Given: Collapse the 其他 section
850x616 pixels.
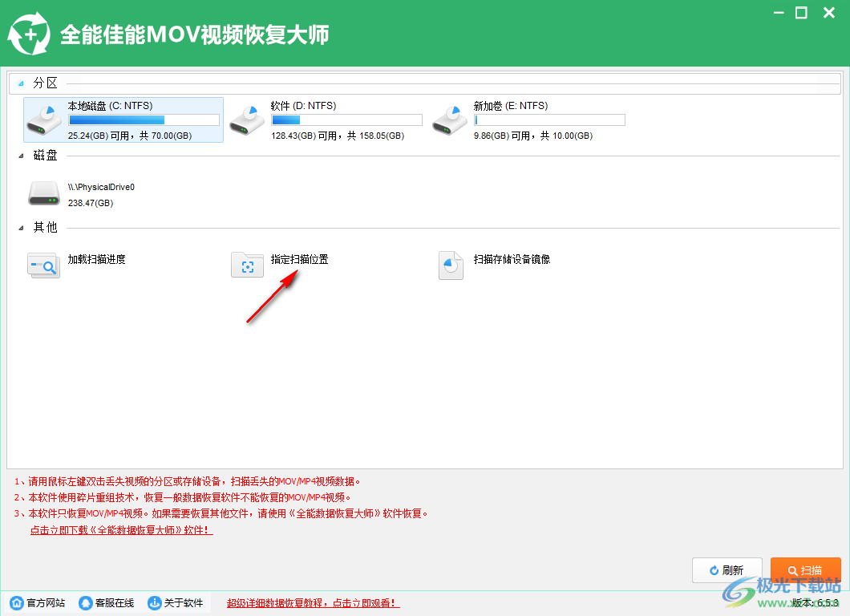Looking at the screenshot, I should (21, 229).
